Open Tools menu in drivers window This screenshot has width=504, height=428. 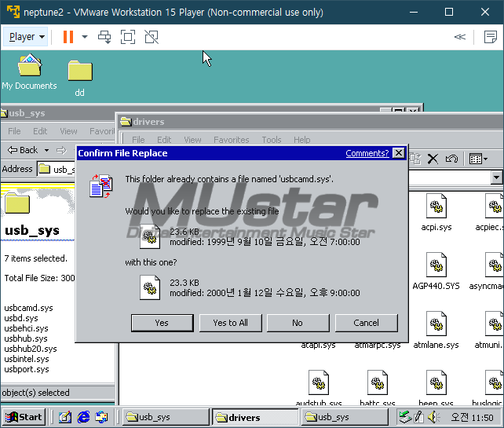(x=272, y=140)
